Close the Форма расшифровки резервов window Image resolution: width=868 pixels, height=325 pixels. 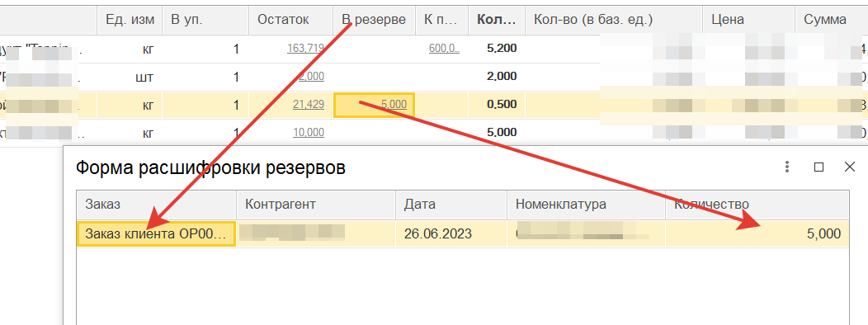(x=850, y=167)
